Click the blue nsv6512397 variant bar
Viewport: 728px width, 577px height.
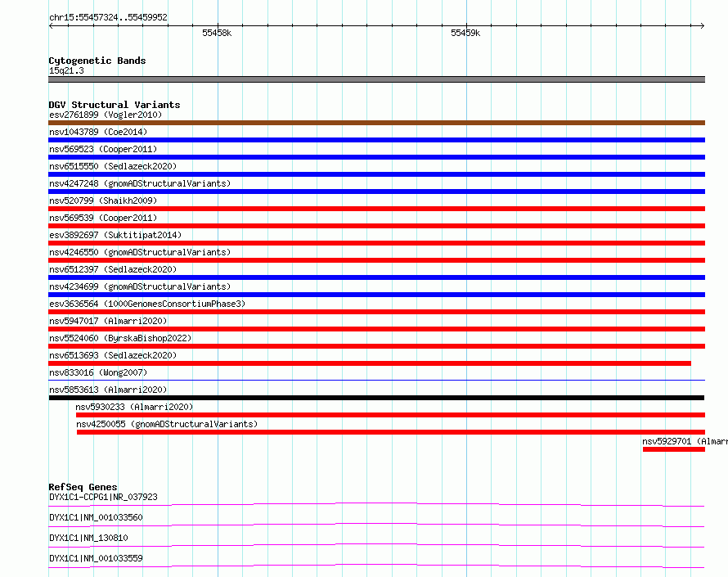[376, 277]
